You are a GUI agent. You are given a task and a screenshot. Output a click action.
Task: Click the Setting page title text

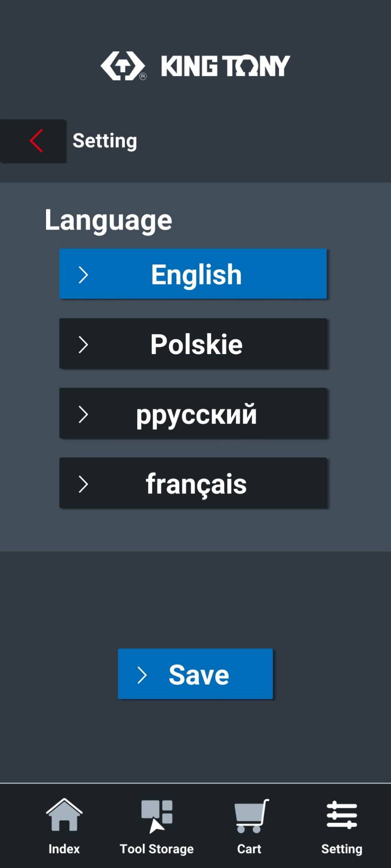(x=105, y=141)
